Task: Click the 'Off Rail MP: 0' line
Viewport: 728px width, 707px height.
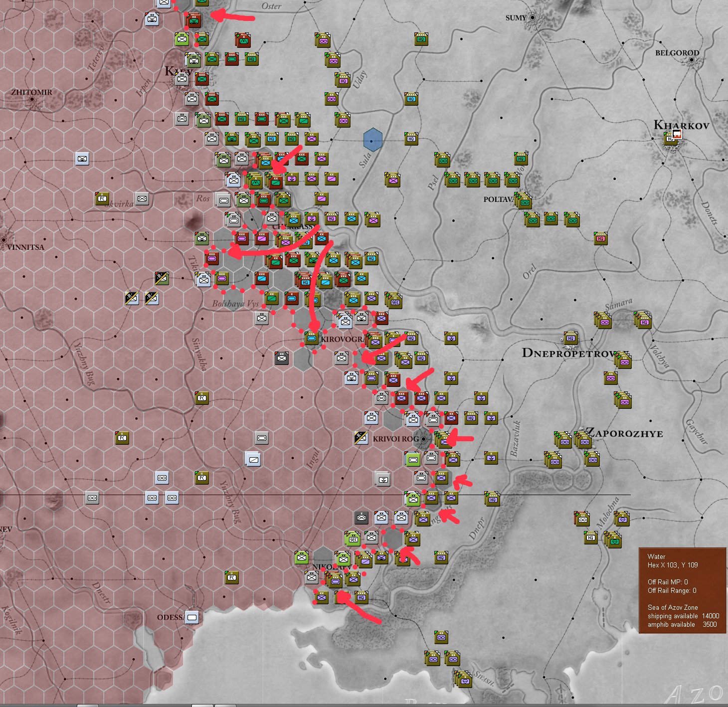Action: [x=668, y=582]
